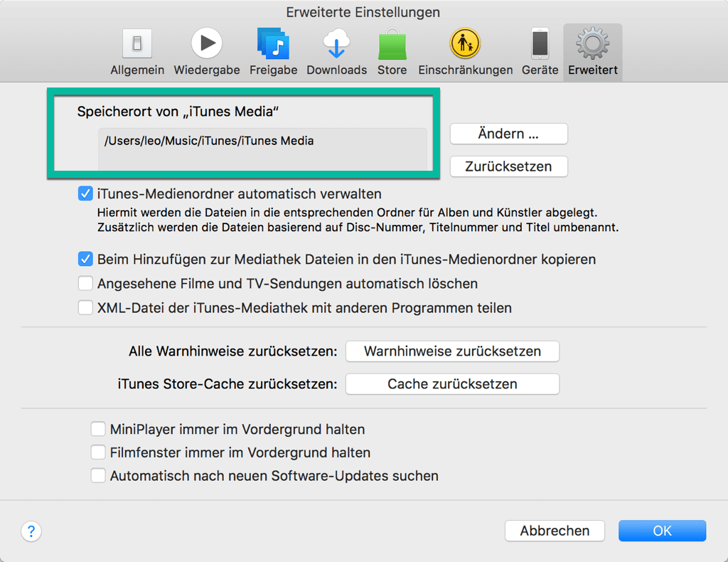Click the Zurücksetzen button for media location

coord(509,166)
